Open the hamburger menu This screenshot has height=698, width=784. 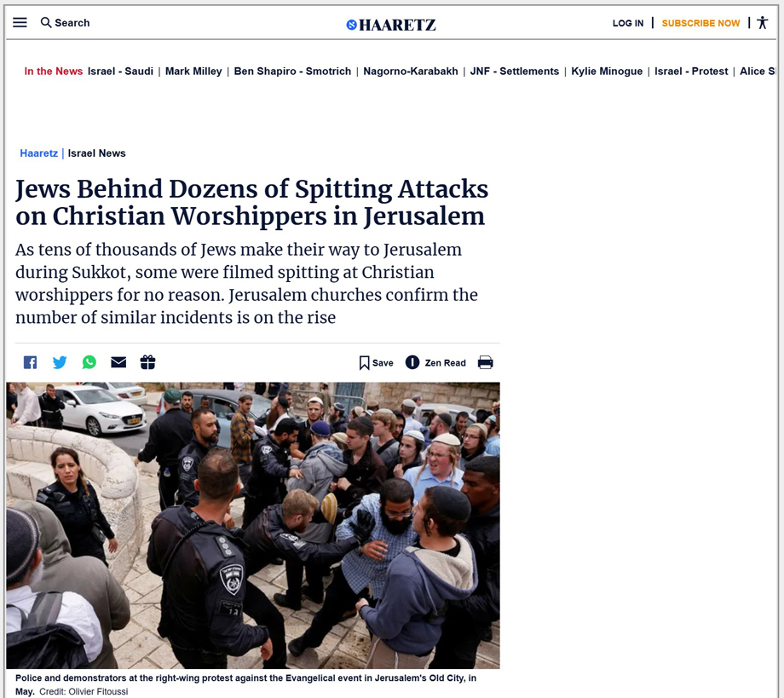pyautogui.click(x=20, y=22)
